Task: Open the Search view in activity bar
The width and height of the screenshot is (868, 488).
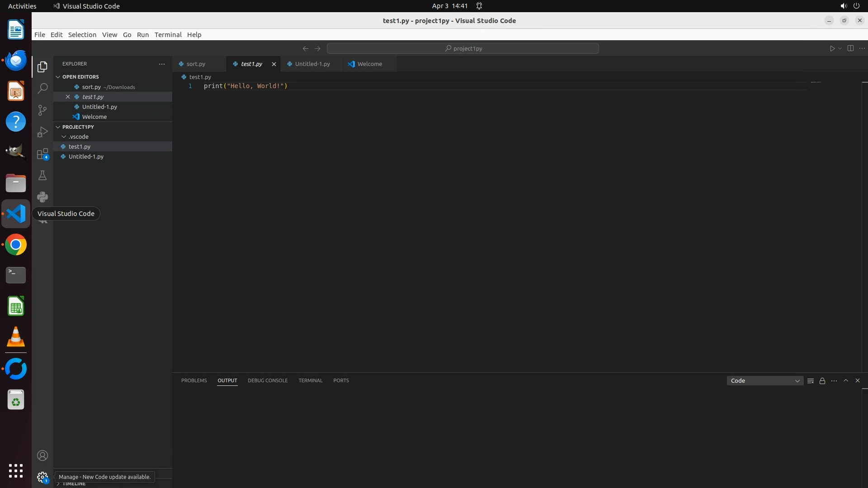Action: (42, 88)
